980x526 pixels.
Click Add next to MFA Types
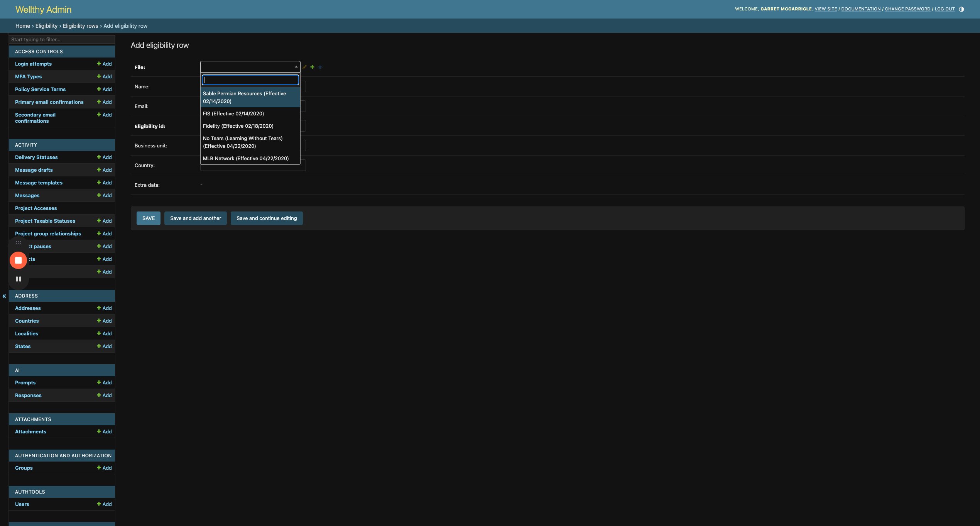(104, 76)
